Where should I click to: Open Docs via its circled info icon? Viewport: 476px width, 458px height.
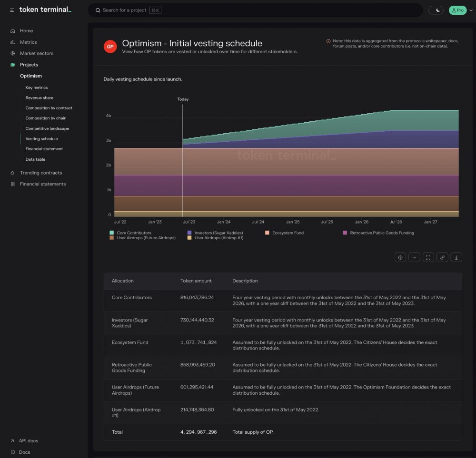point(12,452)
